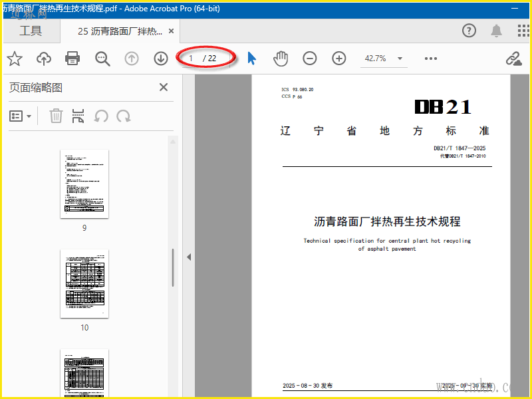
Task: Select the arrow selection tool
Action: pyautogui.click(x=252, y=59)
